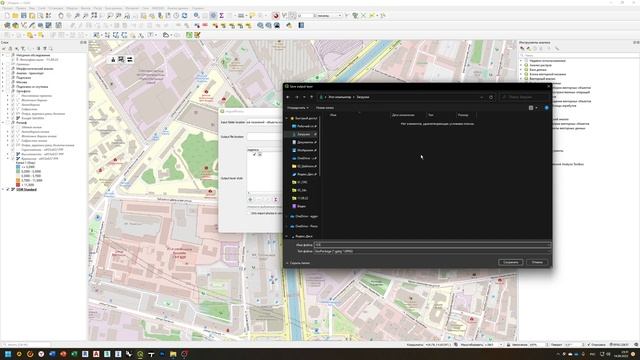Click the blue legend color swatch

[x=18, y=167]
